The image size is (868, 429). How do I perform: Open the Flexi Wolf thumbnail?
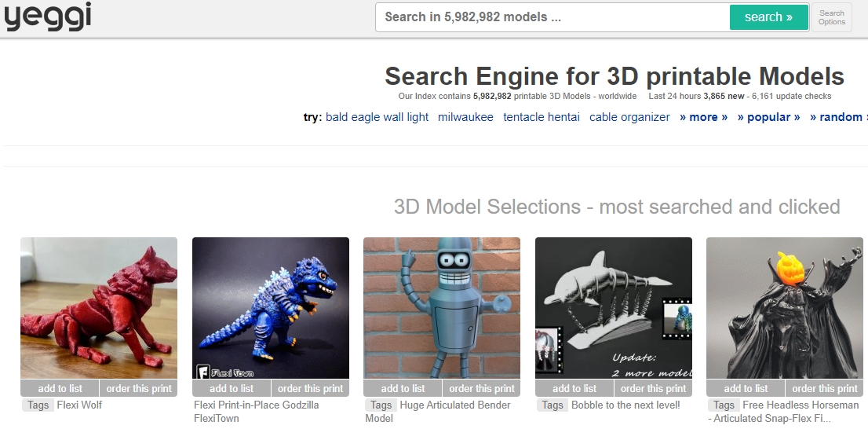[x=99, y=308]
